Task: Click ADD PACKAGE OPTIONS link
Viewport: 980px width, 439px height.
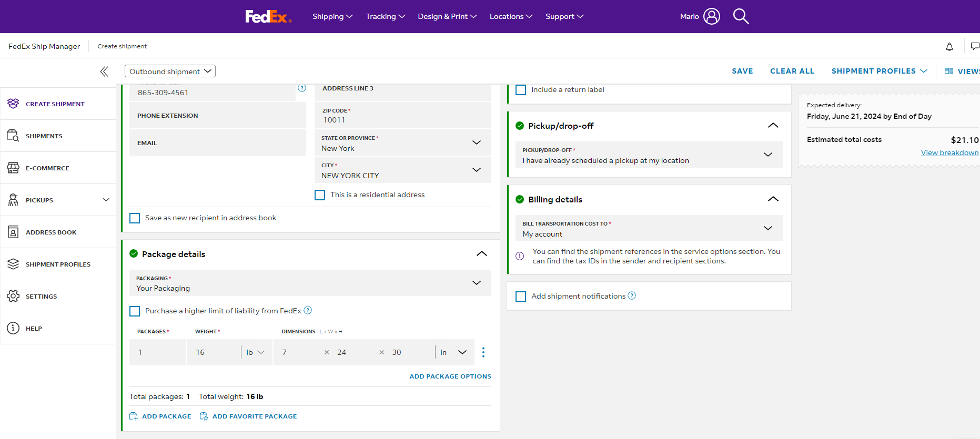Action: tap(450, 376)
